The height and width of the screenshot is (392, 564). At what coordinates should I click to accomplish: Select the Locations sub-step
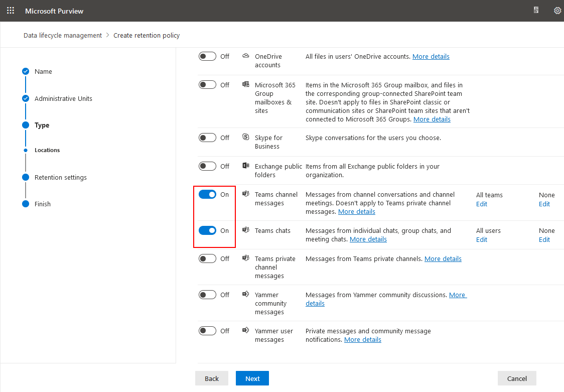(x=47, y=150)
